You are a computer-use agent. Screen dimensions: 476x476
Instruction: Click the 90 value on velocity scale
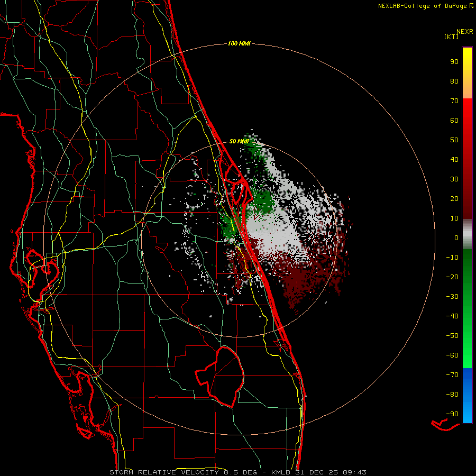point(454,62)
